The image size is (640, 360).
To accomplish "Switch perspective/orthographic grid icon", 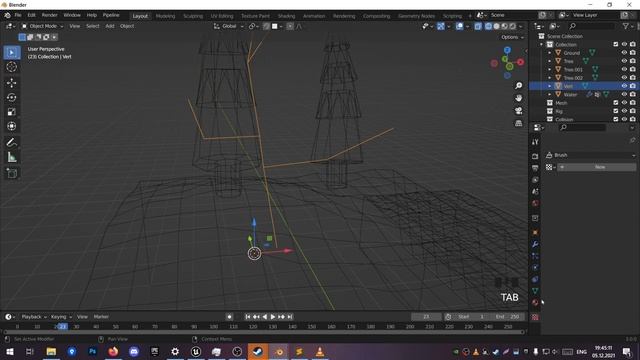I will coord(518,123).
